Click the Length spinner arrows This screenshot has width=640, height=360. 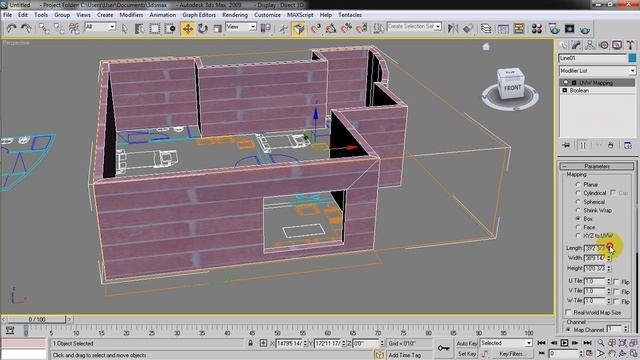point(609,248)
